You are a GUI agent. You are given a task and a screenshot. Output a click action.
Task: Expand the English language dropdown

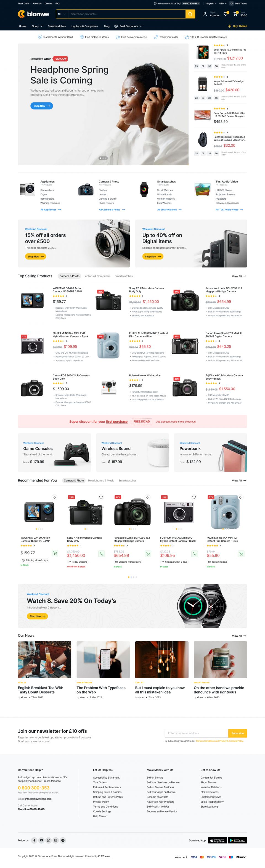(211, 3)
